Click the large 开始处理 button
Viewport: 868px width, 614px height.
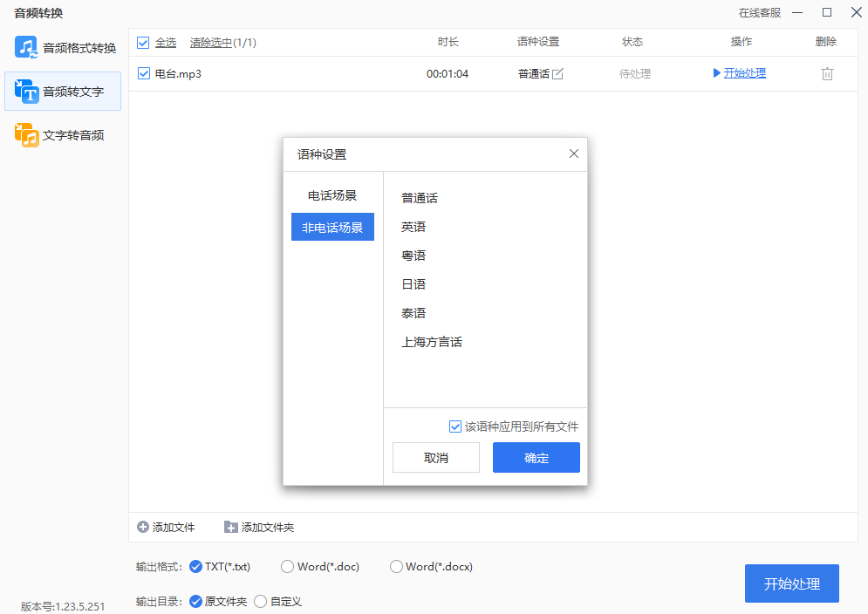coord(791,583)
